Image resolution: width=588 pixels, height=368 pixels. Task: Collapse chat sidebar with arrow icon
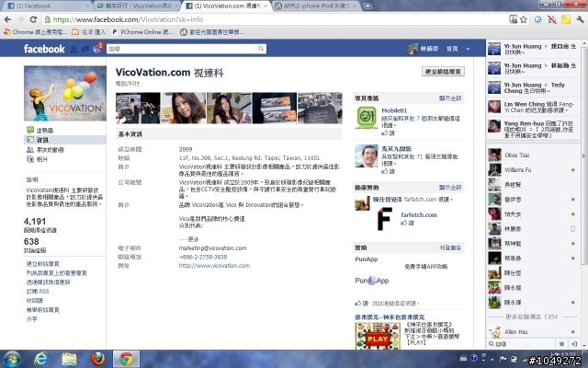point(573,343)
